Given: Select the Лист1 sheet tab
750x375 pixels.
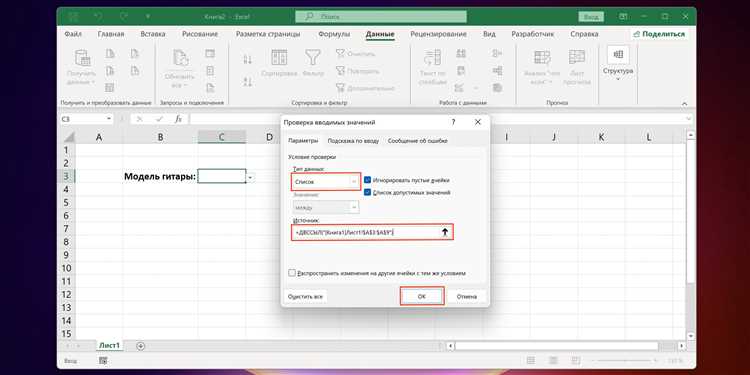Looking at the screenshot, I should pos(110,345).
